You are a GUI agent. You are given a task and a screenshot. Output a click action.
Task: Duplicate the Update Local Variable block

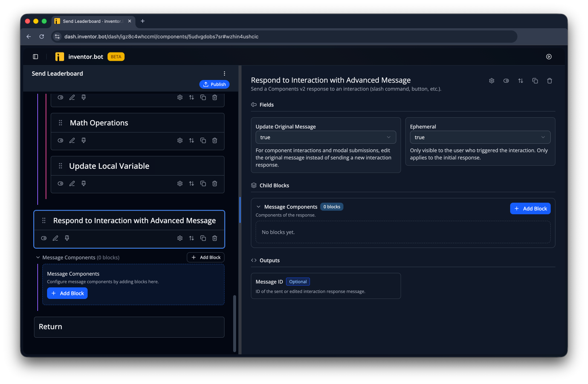pos(203,183)
